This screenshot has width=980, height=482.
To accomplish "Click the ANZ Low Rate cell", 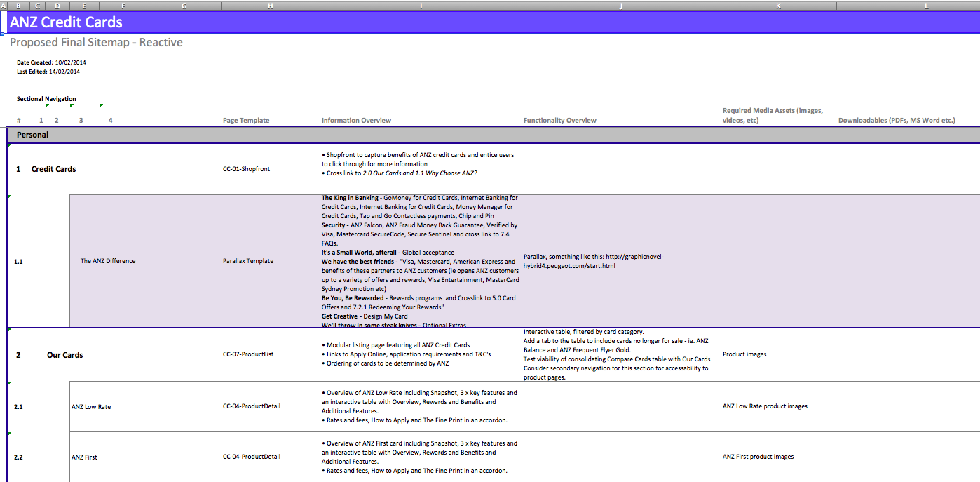I will [x=91, y=407].
